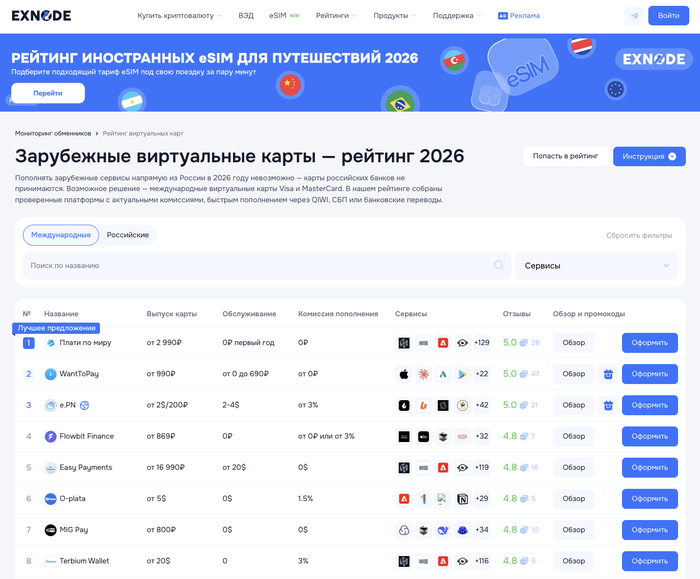
Task: Click the Плати по миру logo icon
Action: pyautogui.click(x=50, y=343)
